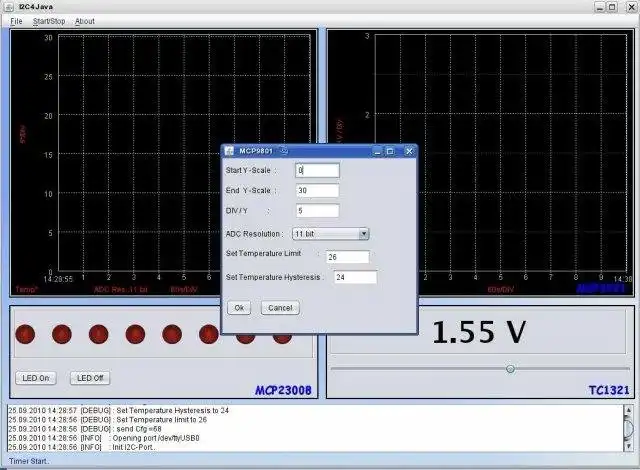Viewport: 640px width, 470px height.
Task: Click the Timer Start status text
Action: pos(29,461)
